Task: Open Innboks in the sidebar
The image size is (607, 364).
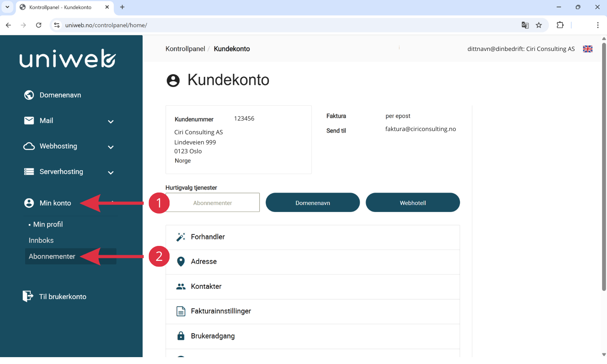Action: click(41, 240)
